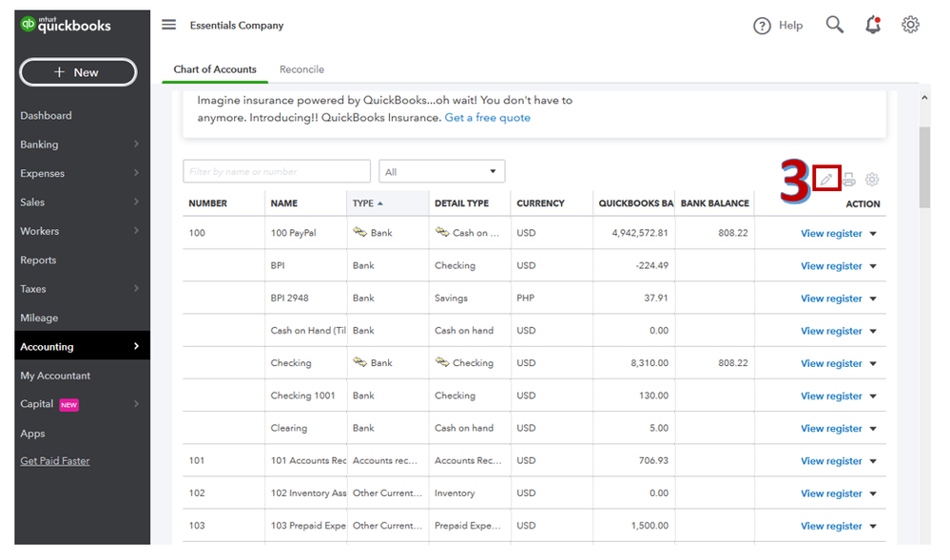This screenshot has width=950, height=560.
Task: Click PHP currency in BPI 2948 row
Action: [x=526, y=299]
